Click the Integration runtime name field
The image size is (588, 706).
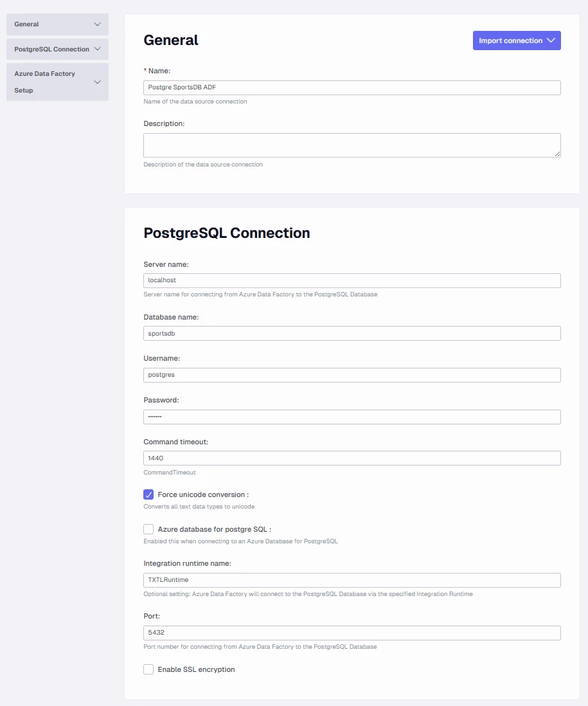352,580
